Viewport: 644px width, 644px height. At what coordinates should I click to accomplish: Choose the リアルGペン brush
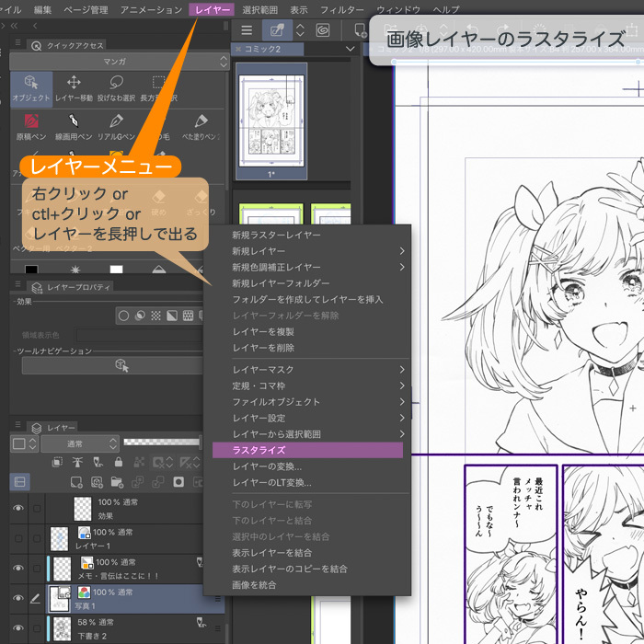click(x=116, y=127)
